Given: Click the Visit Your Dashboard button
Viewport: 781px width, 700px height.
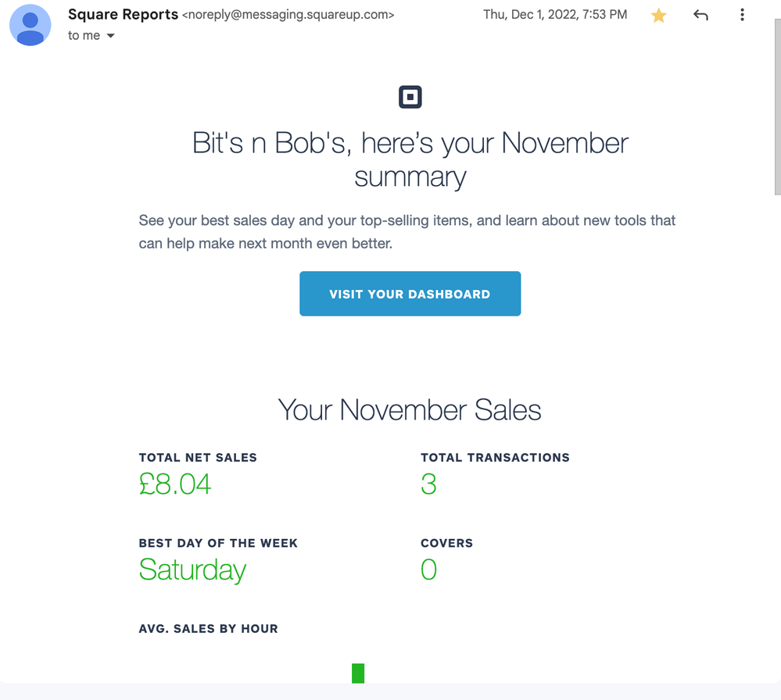Looking at the screenshot, I should [x=410, y=294].
